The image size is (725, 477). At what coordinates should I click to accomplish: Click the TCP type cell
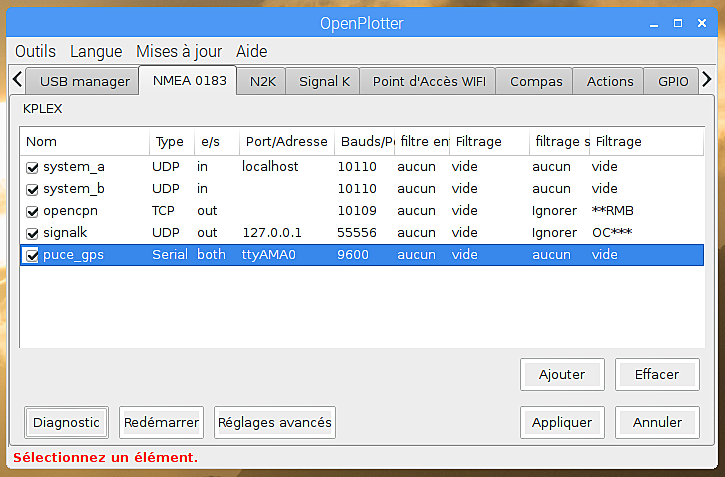(163, 211)
